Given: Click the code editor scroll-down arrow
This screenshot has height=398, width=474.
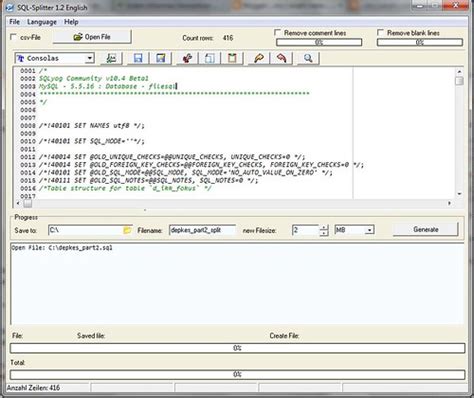Looking at the screenshot, I should coord(459,194).
